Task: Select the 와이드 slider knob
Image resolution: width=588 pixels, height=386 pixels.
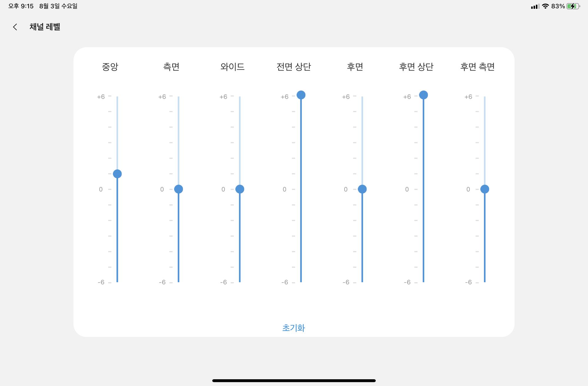Action: click(x=240, y=189)
